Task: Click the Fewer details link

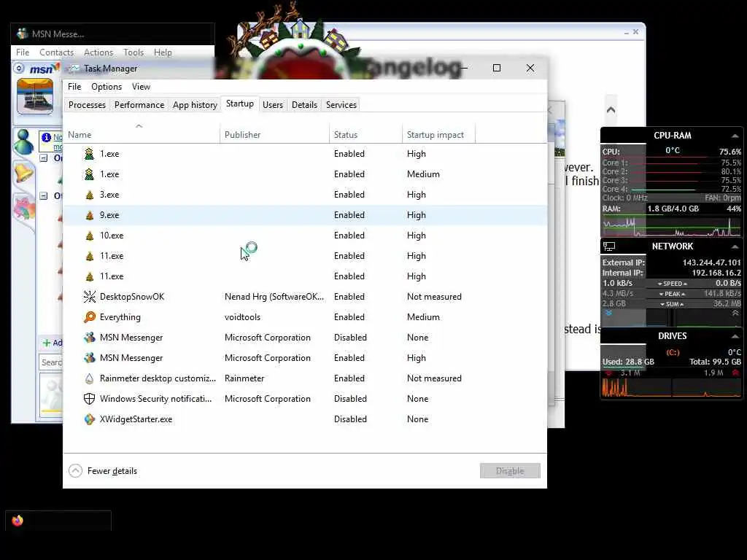Action: tap(112, 471)
